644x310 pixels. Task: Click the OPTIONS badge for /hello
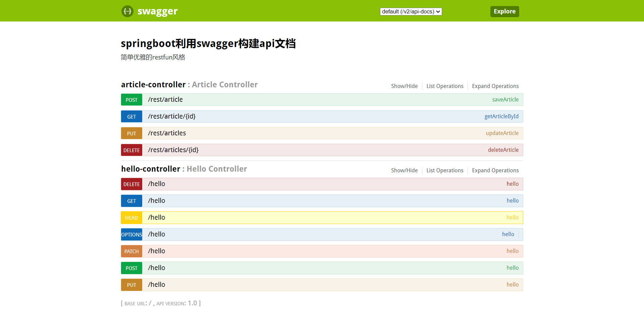click(131, 234)
